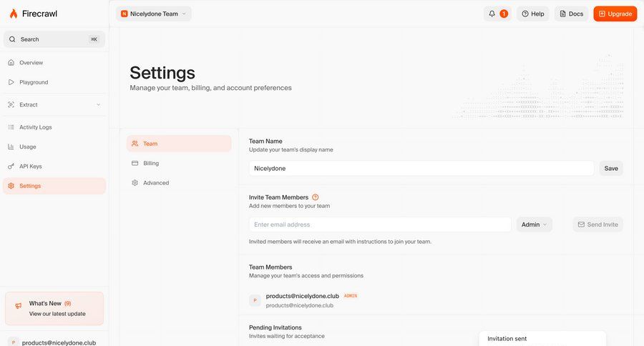The width and height of the screenshot is (644, 346).
Task: Click the orange Upgrade button
Action: [615, 14]
